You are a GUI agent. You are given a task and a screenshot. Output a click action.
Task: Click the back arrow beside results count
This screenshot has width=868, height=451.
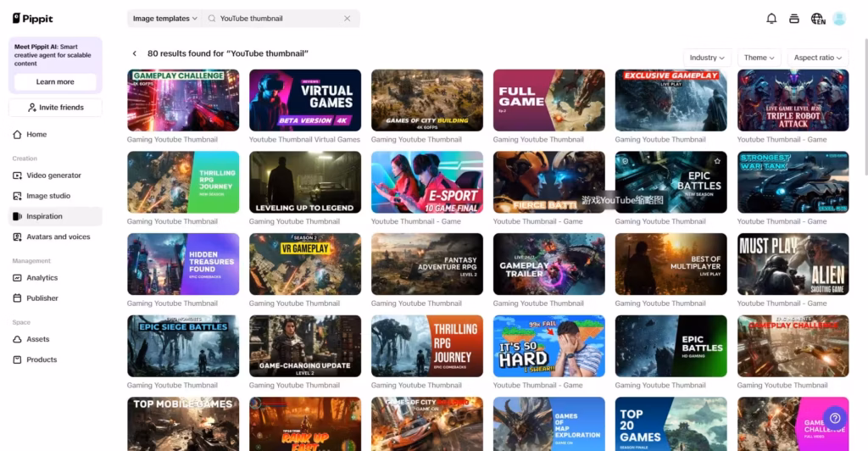(x=134, y=53)
